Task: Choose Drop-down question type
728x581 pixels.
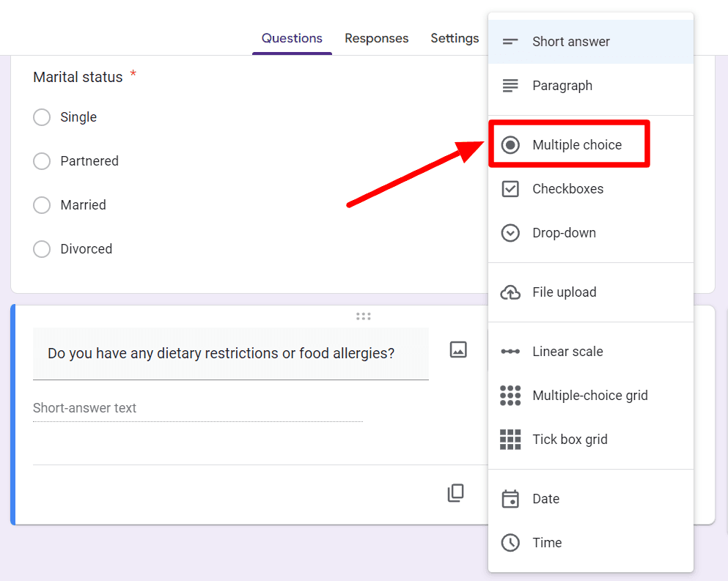Action: coord(591,233)
